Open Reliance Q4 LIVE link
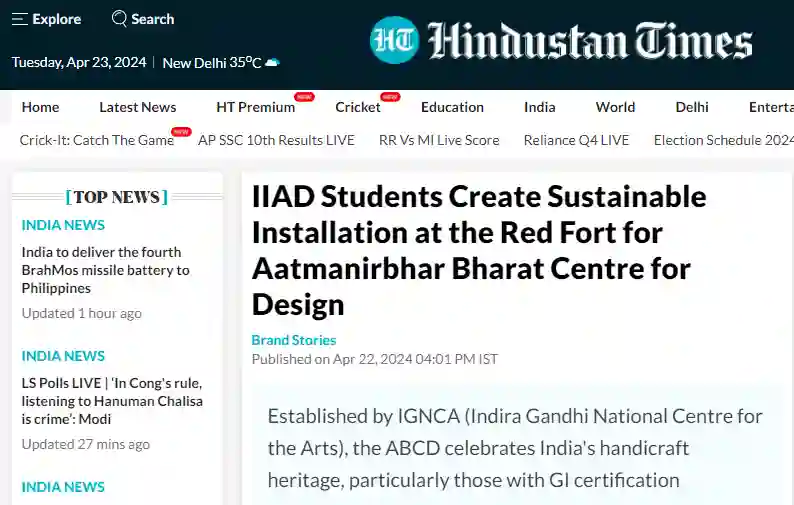794x505 pixels. [x=576, y=140]
